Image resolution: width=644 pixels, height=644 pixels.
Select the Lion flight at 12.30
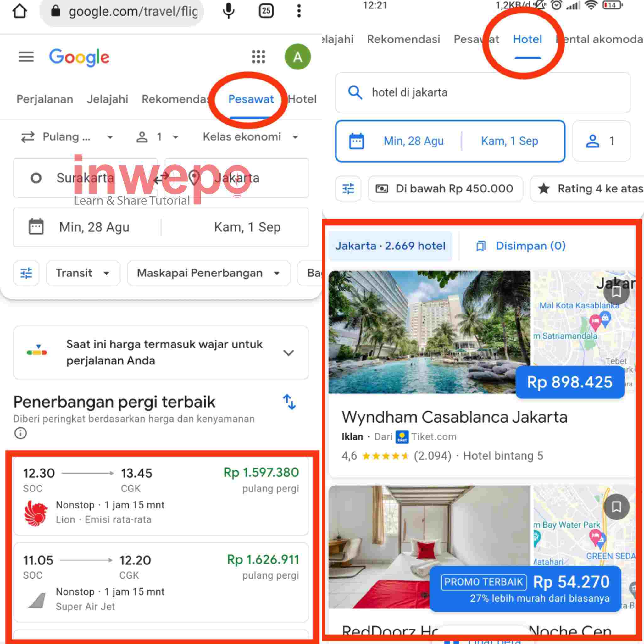coord(161,496)
